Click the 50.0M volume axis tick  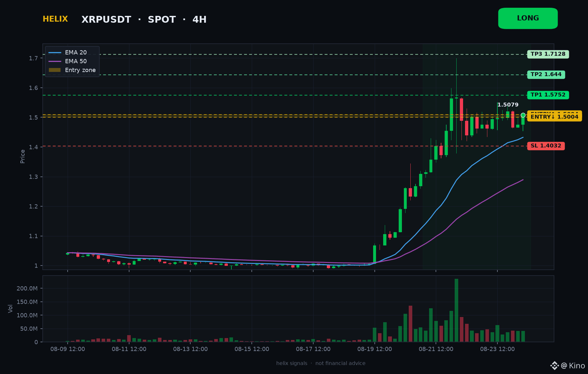pos(29,329)
